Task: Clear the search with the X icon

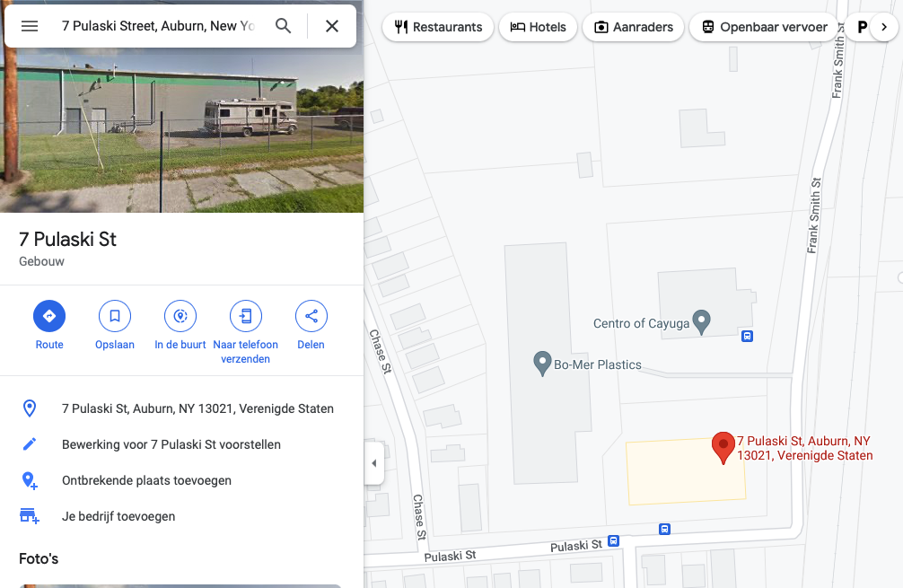Action: click(x=332, y=26)
